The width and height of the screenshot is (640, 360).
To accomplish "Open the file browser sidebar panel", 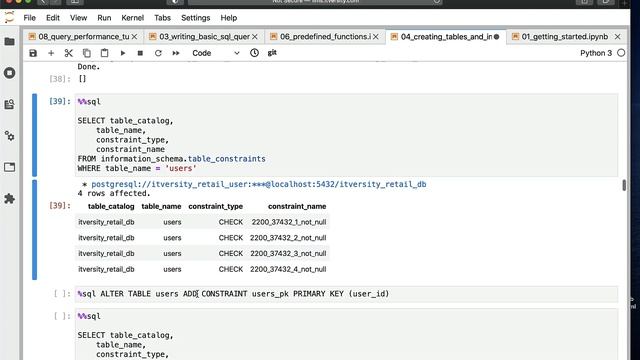I will [9, 42].
